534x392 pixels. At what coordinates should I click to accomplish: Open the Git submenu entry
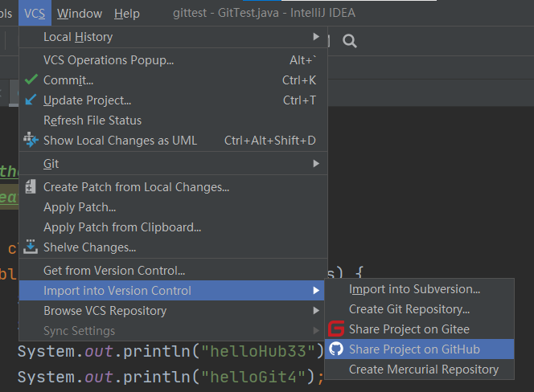tap(174, 164)
